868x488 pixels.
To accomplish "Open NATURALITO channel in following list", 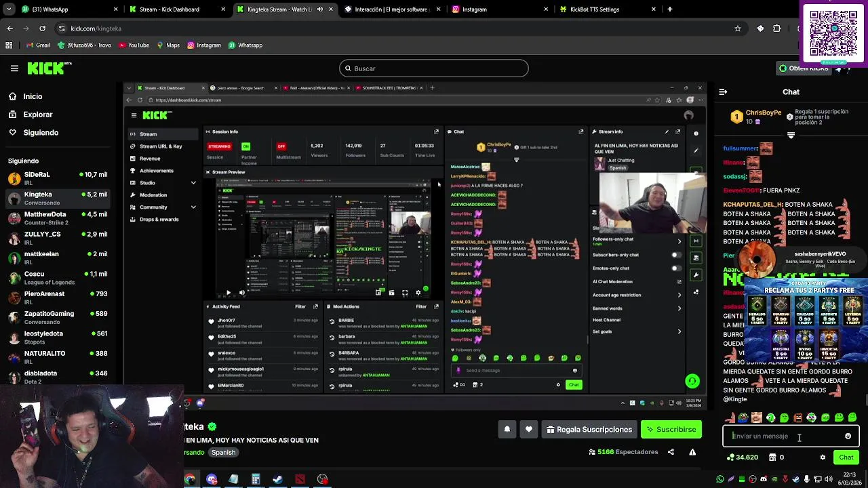I will point(58,357).
